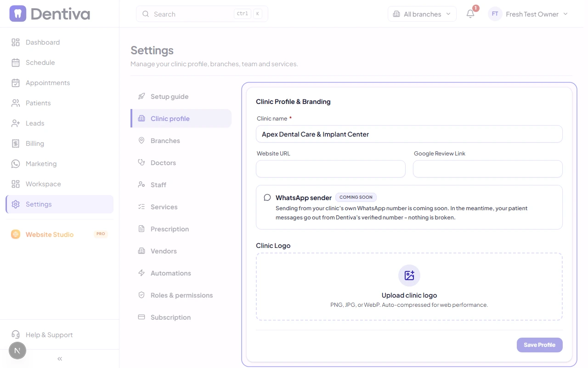Click the Marketing WhatsApp icon

tap(16, 164)
